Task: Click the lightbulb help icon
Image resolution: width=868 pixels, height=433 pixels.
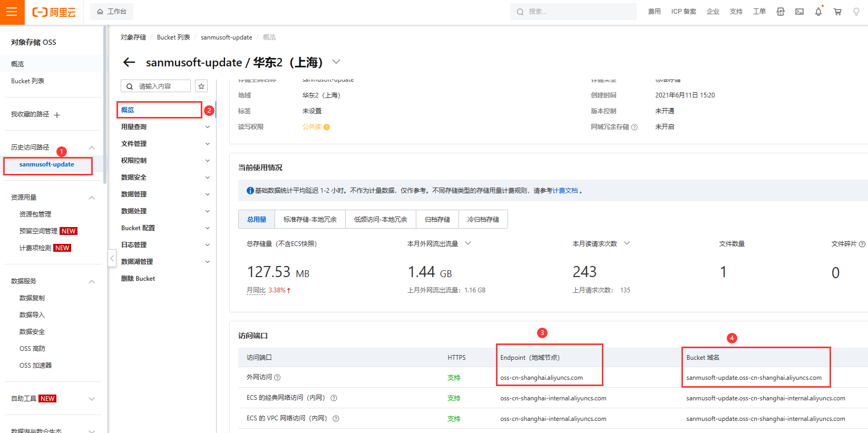Action: 856,12
